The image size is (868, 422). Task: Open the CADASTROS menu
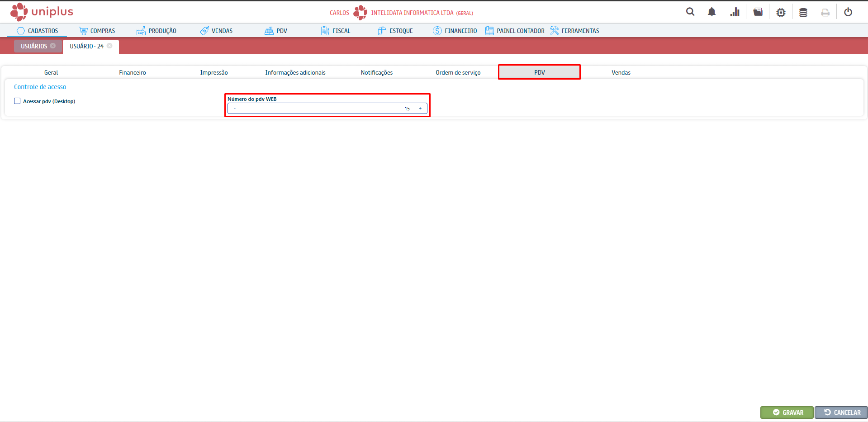click(x=38, y=31)
